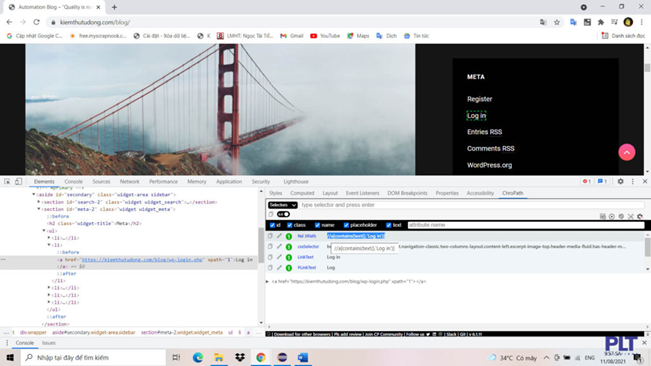
Task: Click the Windows taskbar search box
Action: click(93, 357)
